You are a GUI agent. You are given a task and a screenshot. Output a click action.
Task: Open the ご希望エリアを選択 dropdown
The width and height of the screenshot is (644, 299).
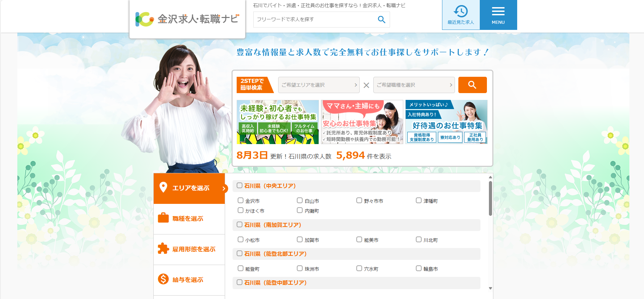(x=319, y=85)
